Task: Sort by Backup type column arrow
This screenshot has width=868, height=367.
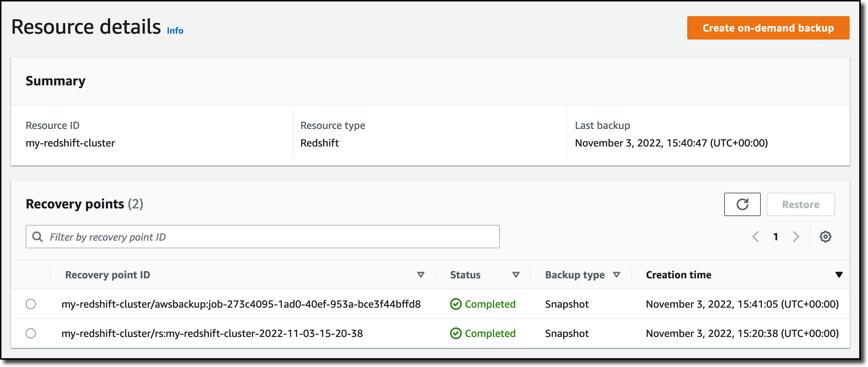Action: pyautogui.click(x=617, y=275)
